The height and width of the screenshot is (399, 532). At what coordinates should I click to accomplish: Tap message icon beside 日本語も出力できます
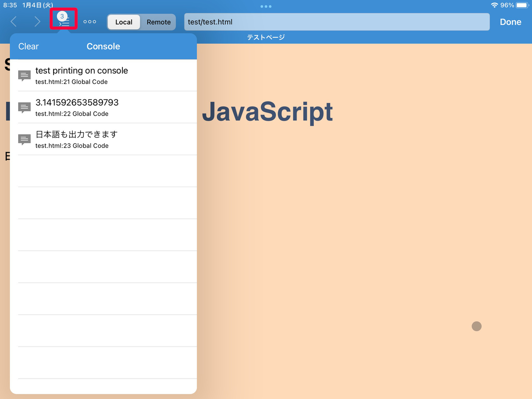[x=24, y=140]
